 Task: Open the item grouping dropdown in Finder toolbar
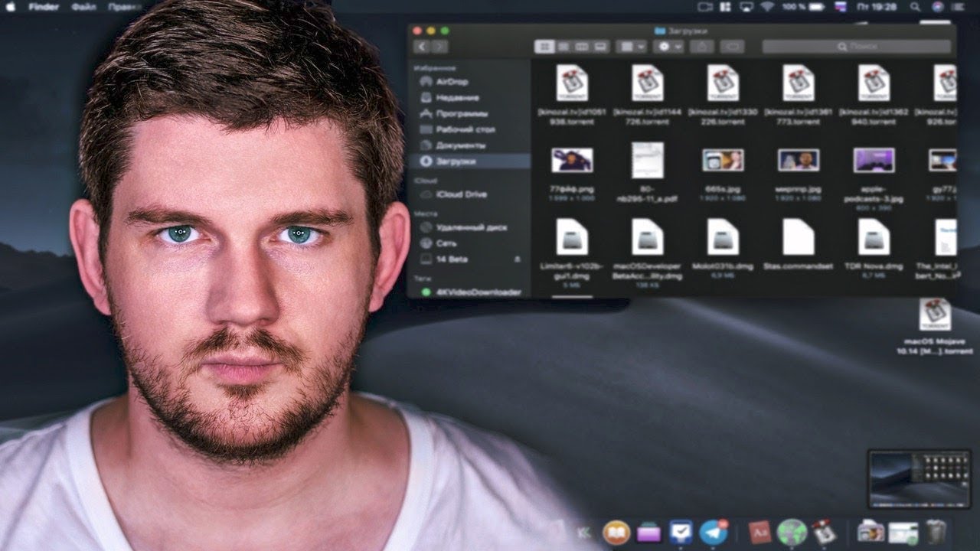tap(632, 47)
